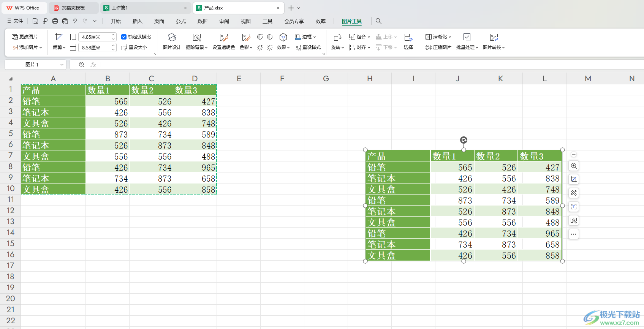The height and width of the screenshot is (329, 644).
Task: Click the 图片设计 (picture design) icon
Action: click(172, 37)
